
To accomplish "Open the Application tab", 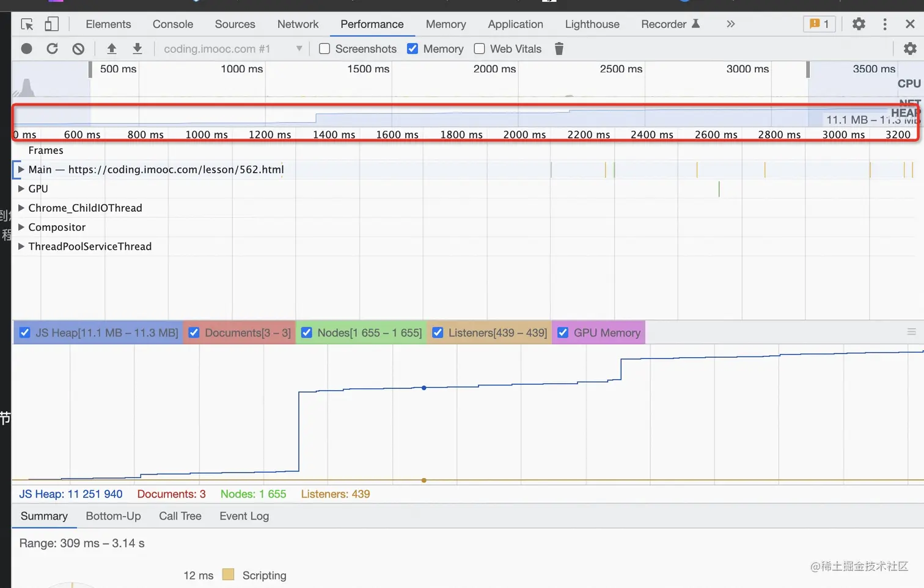I will (x=515, y=24).
